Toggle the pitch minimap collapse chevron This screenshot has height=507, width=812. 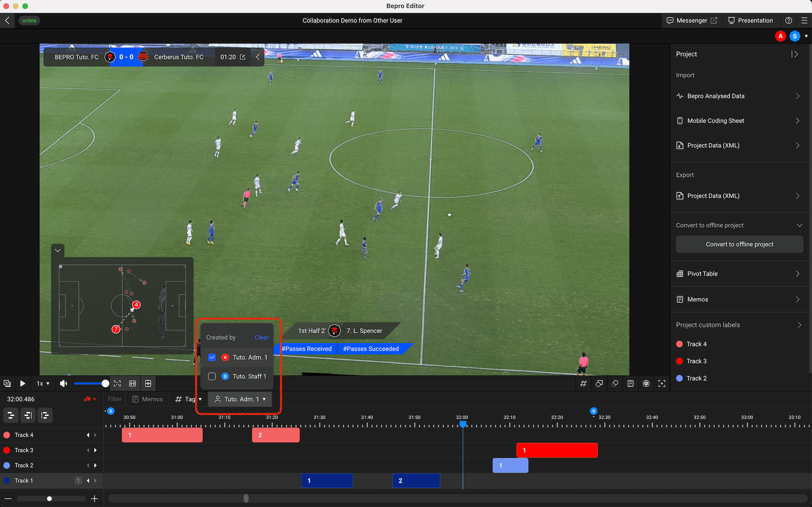point(58,250)
